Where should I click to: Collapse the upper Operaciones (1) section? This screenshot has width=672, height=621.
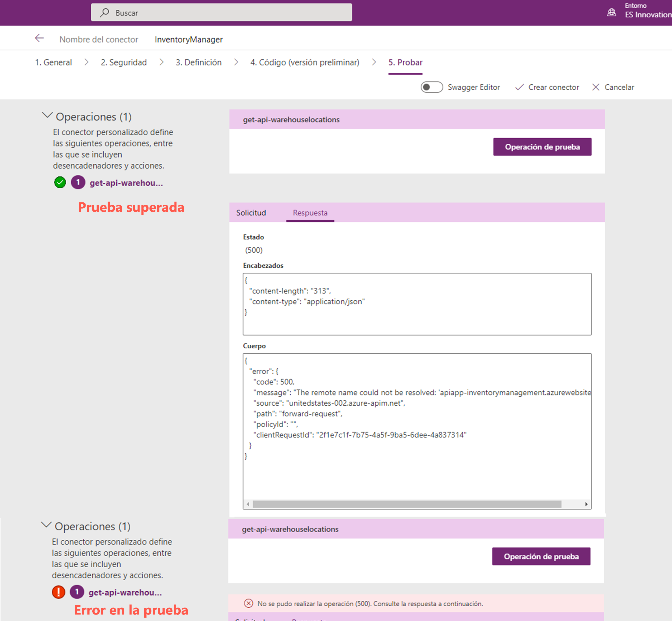(47, 116)
